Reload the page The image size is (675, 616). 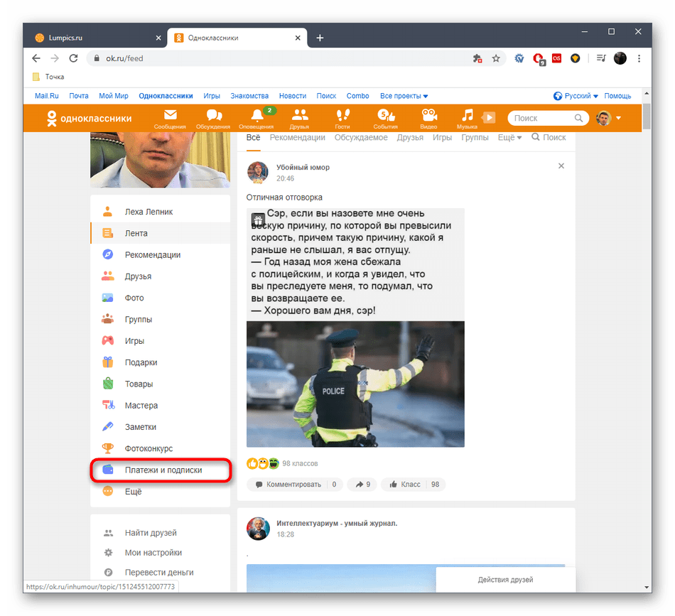[74, 58]
